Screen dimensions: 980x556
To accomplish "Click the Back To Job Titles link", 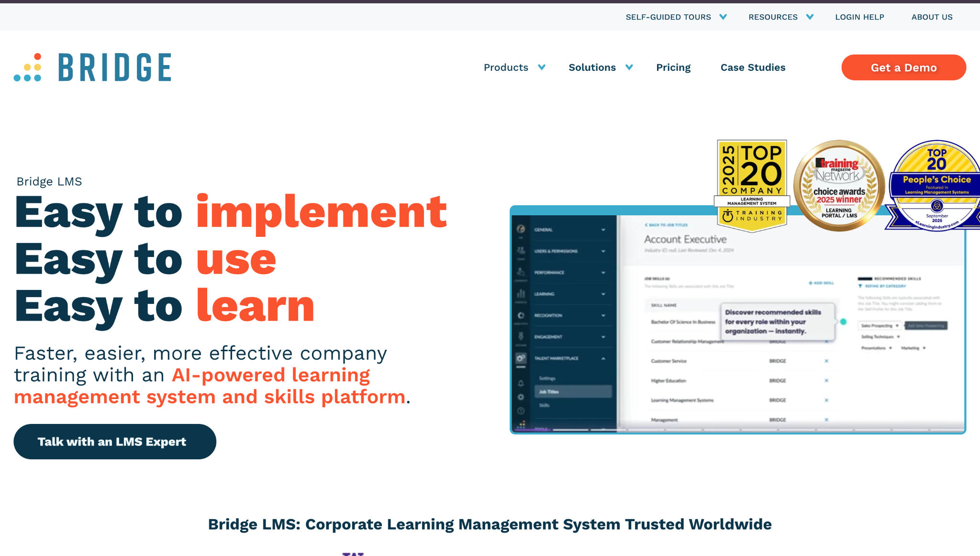I will 666,225.
